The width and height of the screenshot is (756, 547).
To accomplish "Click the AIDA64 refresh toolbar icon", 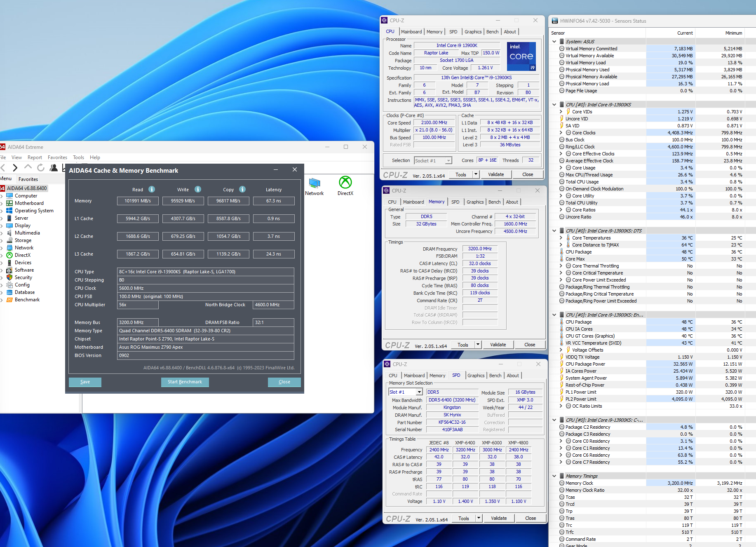I will [41, 167].
